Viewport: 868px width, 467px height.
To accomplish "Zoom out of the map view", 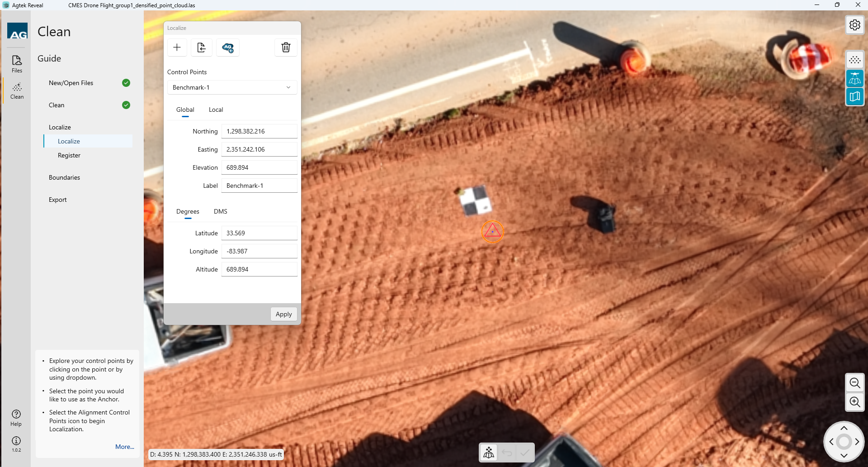I will (854, 383).
